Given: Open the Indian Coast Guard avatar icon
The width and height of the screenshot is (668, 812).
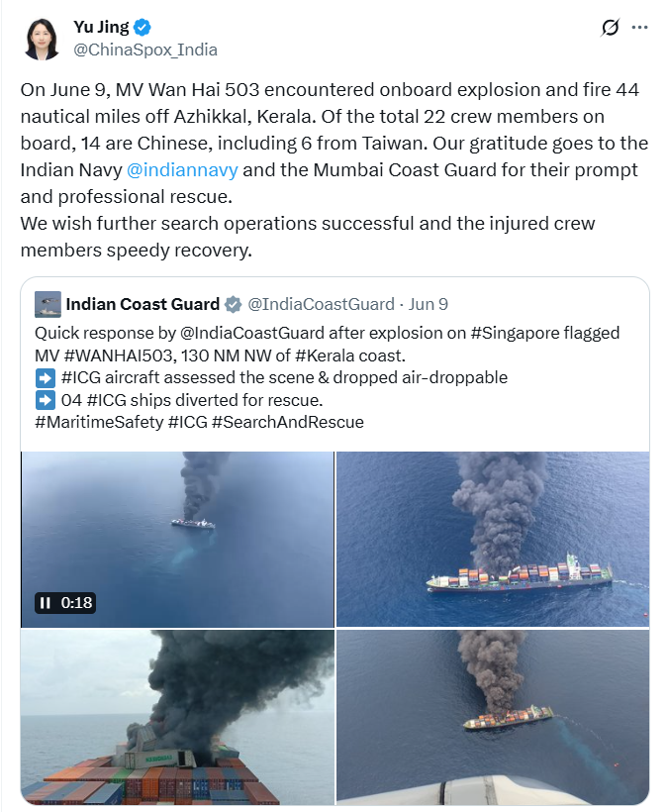Looking at the screenshot, I should (48, 304).
